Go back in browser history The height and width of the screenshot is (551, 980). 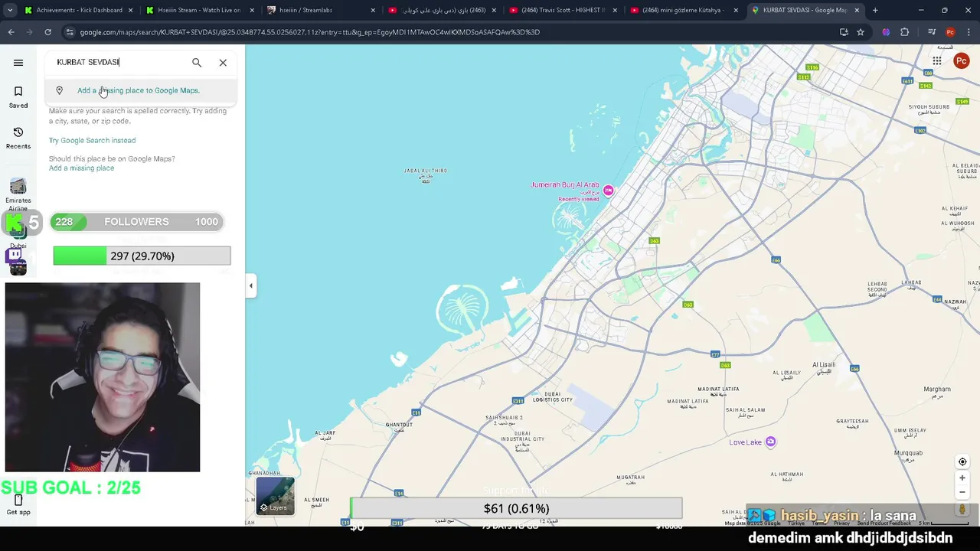(11, 32)
